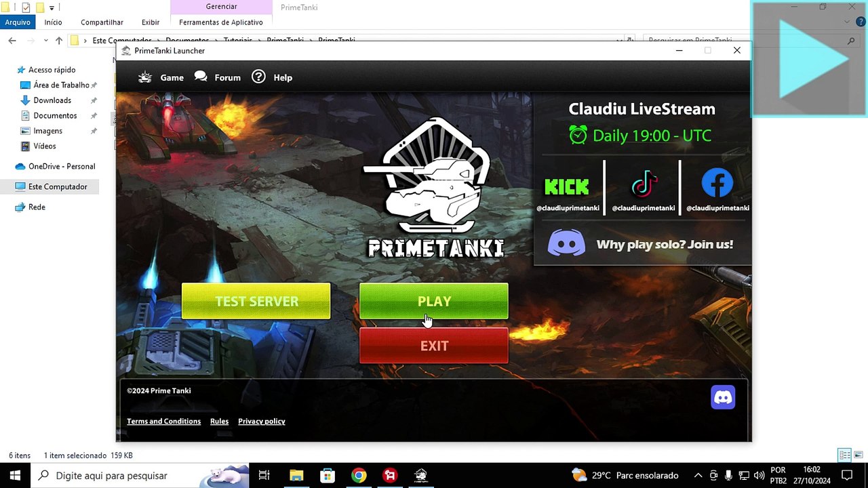The width and height of the screenshot is (868, 488).
Task: Click the Discord logo beside Join us
Action: coord(566,243)
